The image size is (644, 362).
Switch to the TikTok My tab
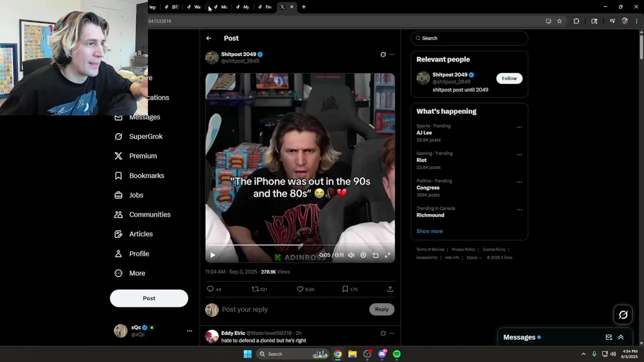pyautogui.click(x=243, y=7)
